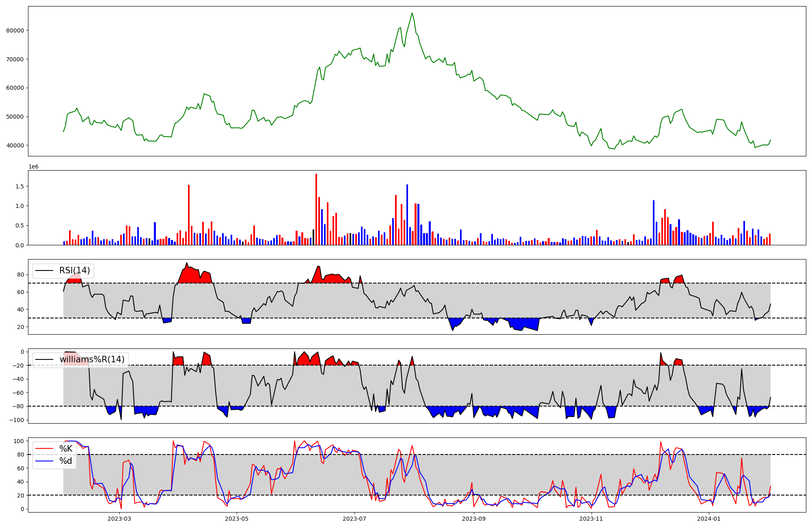Click the 2023-03 x-axis tick label
Image resolution: width=812 pixels, height=528 pixels.
(x=119, y=519)
